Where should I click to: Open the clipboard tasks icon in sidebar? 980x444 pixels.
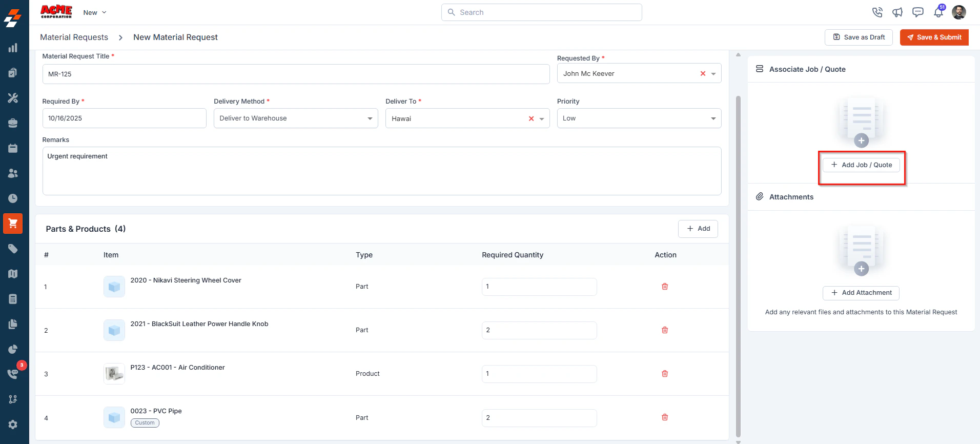[13, 73]
